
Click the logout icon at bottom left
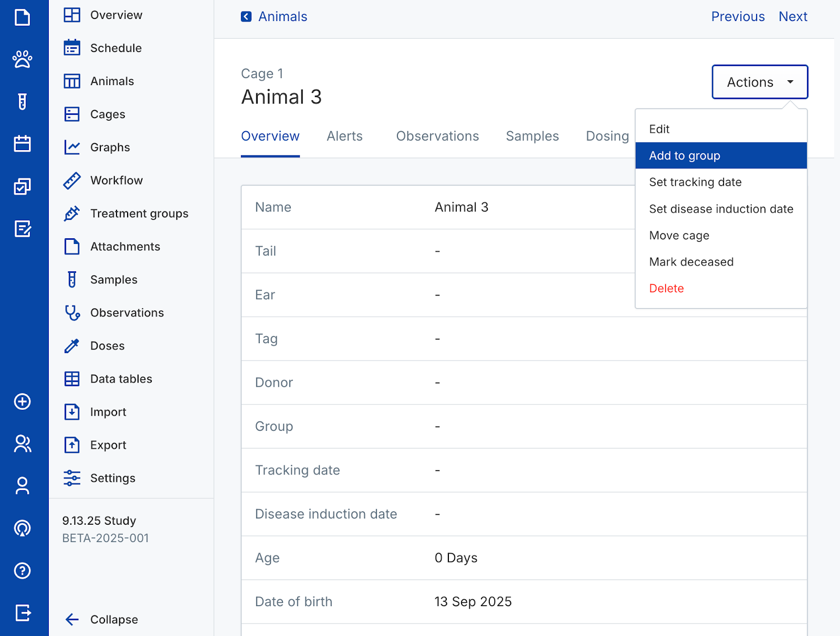[22, 612]
